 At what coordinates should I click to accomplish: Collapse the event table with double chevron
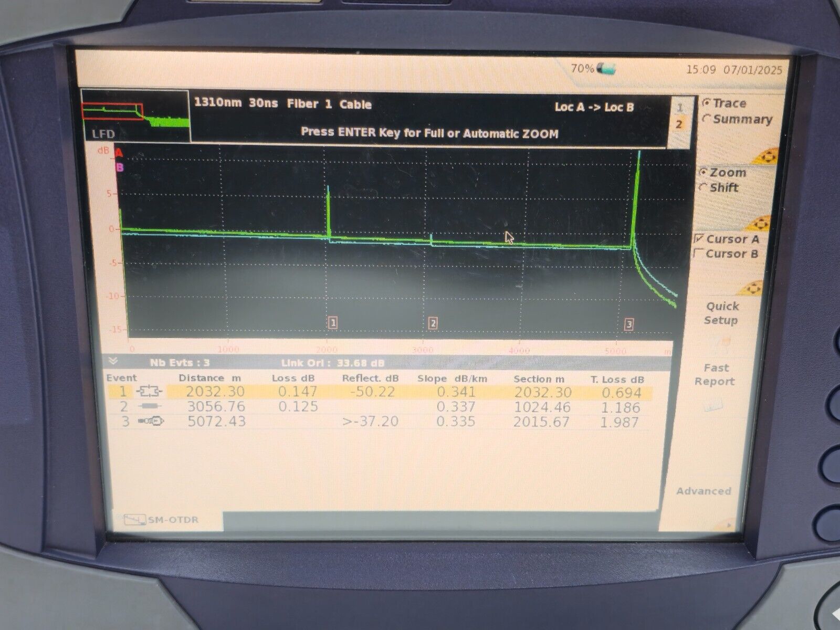[x=113, y=361]
